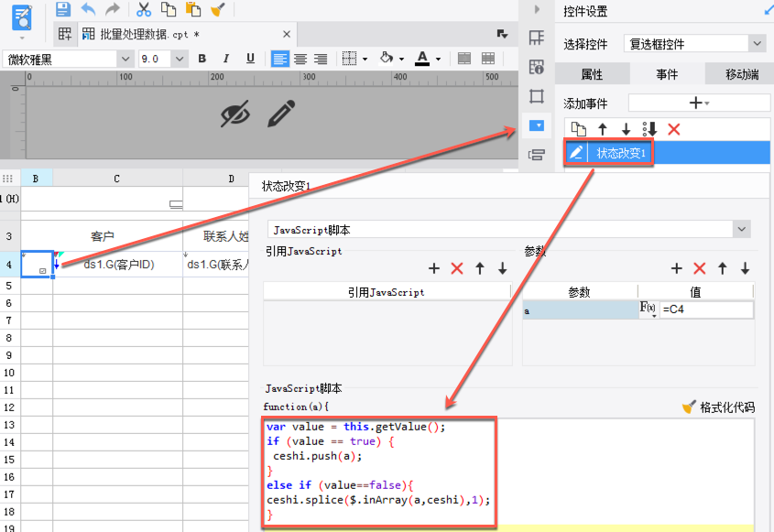The image size is (774, 532).
Task: Move the event up in the list
Action: pos(602,129)
